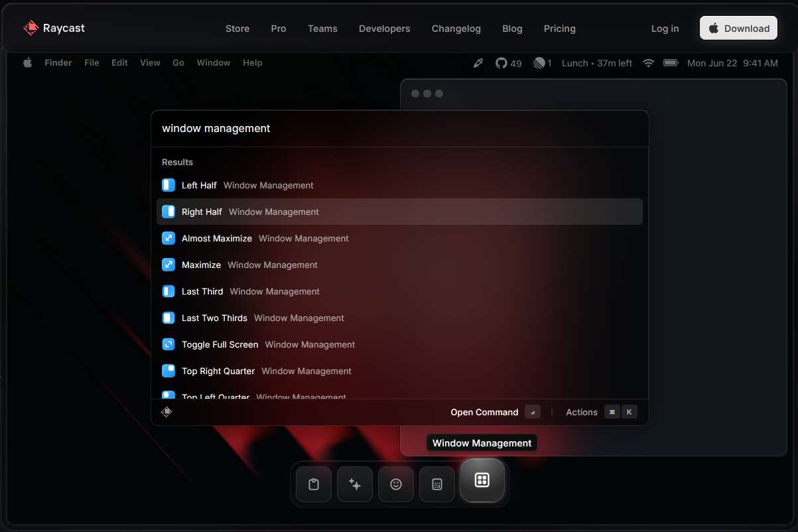Viewport: 798px width, 532px height.
Task: Click Open Command in the footer
Action: click(x=496, y=412)
